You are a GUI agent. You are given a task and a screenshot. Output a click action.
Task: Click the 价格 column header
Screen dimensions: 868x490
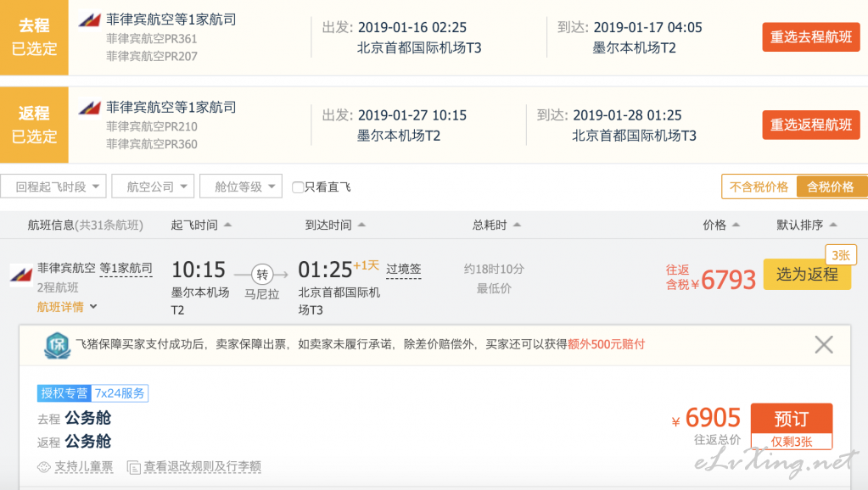(714, 226)
